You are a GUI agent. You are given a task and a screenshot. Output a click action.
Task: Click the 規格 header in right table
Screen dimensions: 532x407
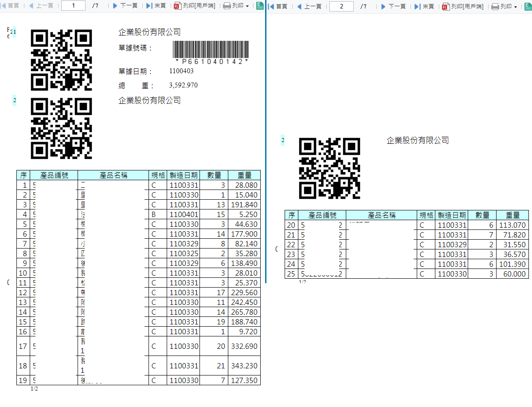pos(426,215)
